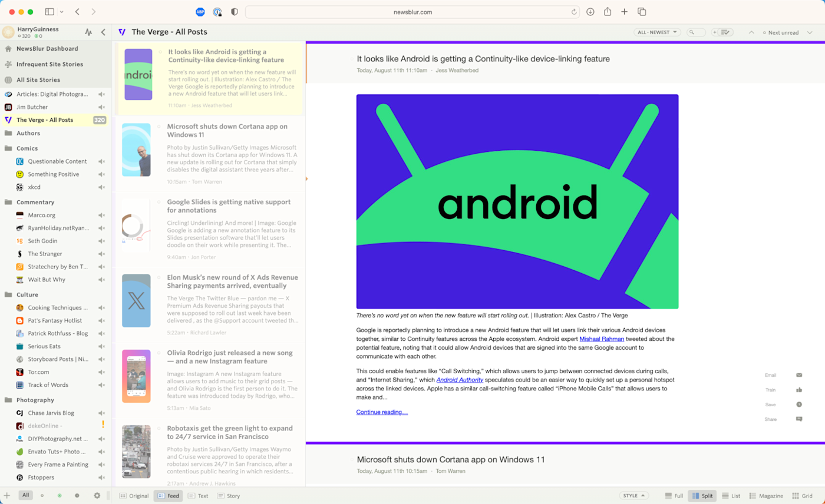Open The Verge - All Posts feed
This screenshot has width=825, height=504.
point(55,120)
